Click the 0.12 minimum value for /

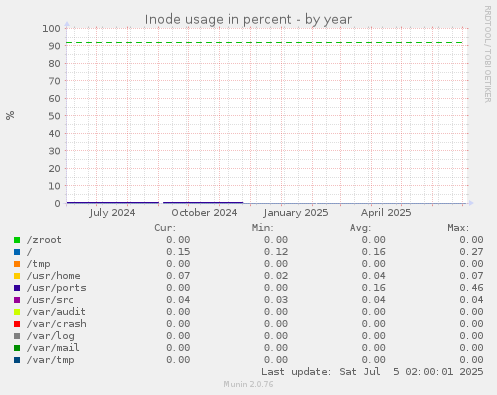[x=276, y=252]
